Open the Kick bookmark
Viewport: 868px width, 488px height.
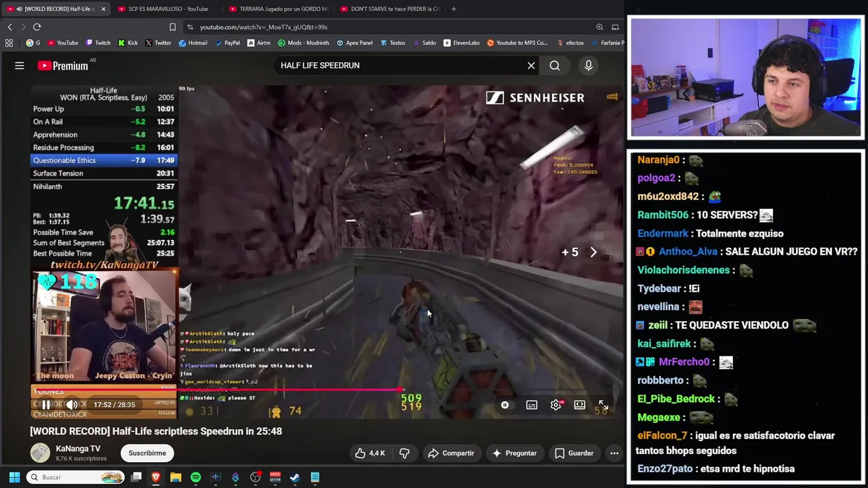127,43
